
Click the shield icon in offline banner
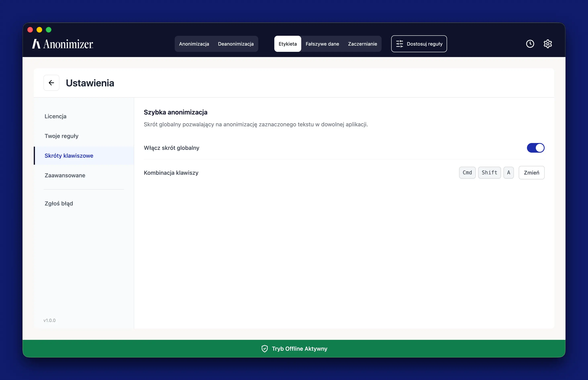coord(264,348)
